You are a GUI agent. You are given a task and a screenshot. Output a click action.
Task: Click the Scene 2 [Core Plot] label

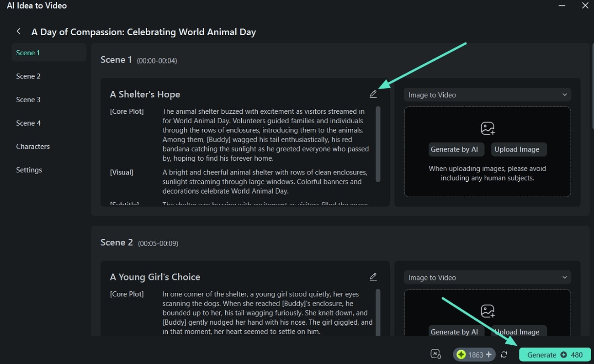coord(127,294)
